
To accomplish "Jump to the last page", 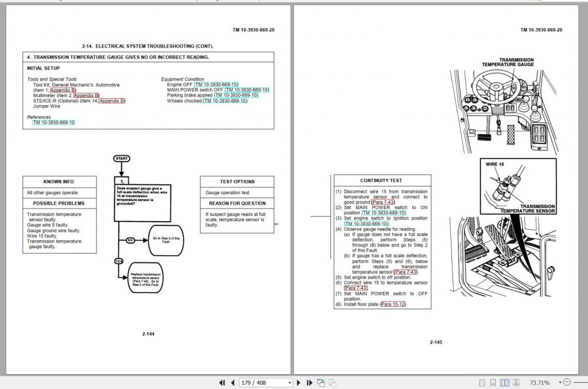I will click(310, 383).
